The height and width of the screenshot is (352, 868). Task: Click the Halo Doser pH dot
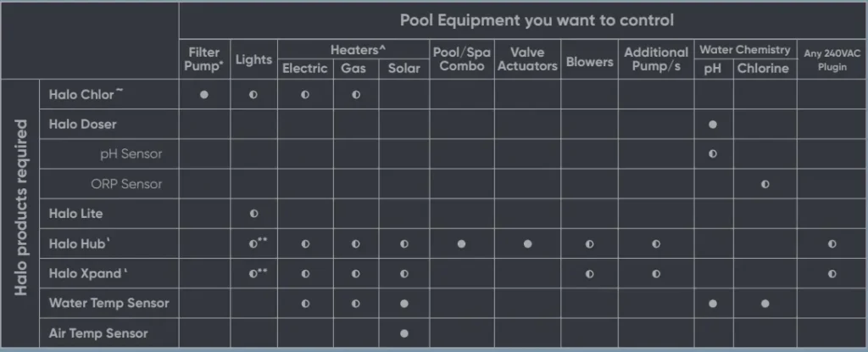(x=713, y=124)
